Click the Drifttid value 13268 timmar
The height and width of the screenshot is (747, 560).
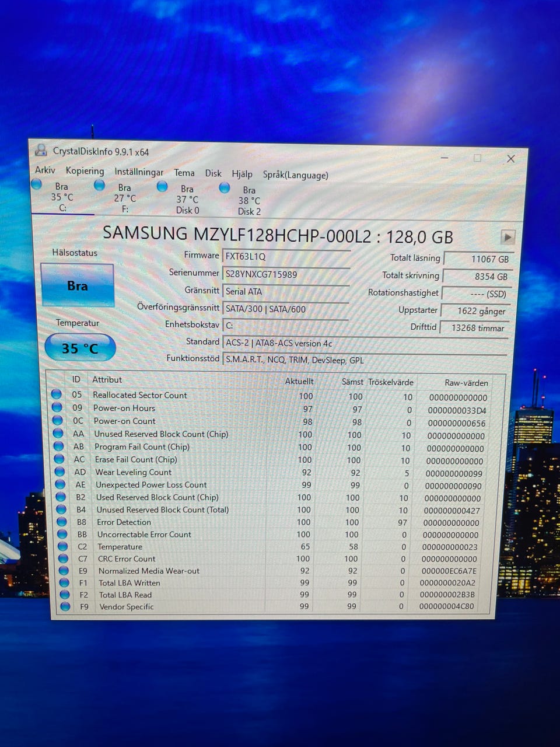(474, 328)
